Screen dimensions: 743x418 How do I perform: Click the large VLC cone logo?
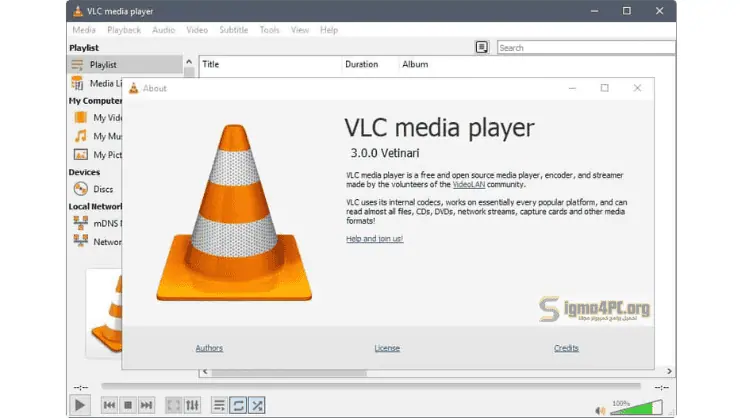click(234, 212)
